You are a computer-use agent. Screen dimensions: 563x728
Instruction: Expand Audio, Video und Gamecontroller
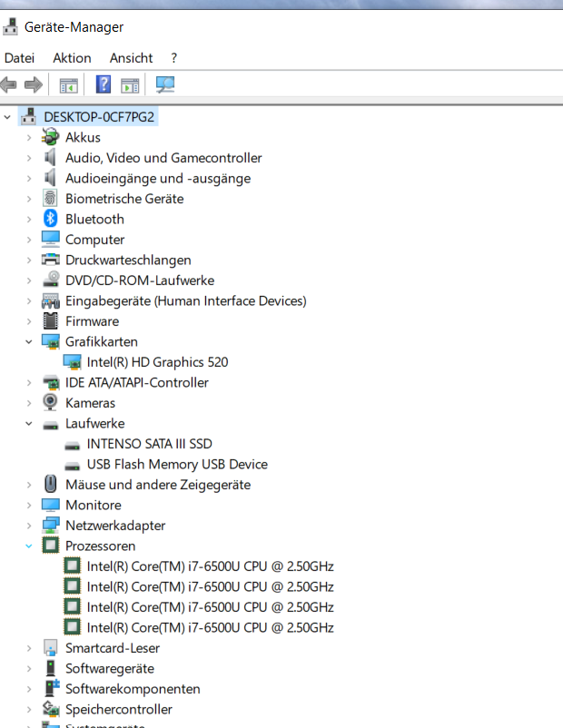coord(29,158)
